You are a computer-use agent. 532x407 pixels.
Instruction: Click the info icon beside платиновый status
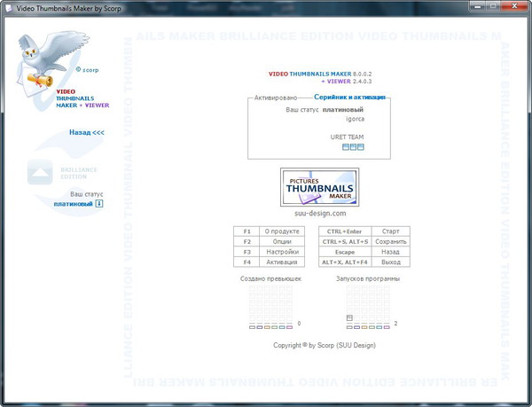click(99, 204)
